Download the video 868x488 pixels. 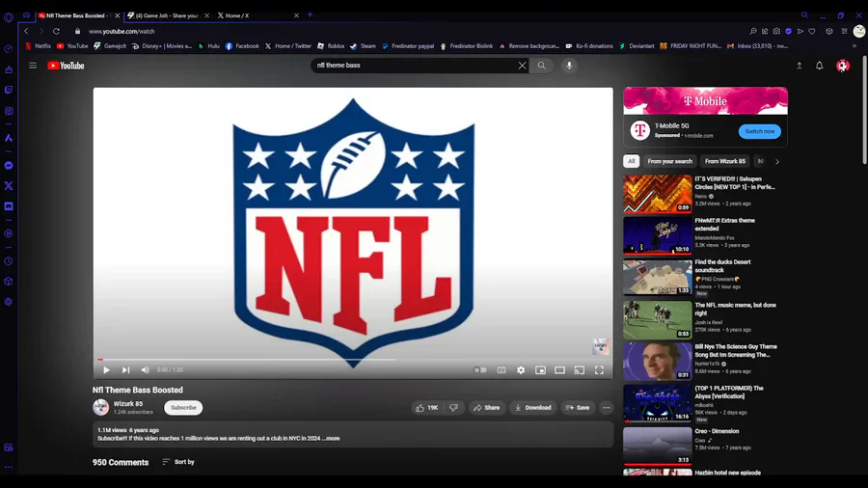click(x=532, y=408)
